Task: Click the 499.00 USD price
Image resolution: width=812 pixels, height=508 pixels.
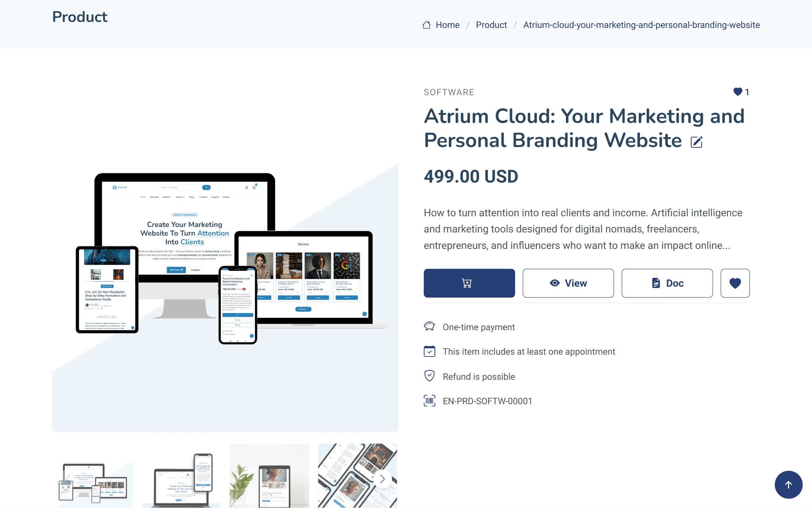Action: pyautogui.click(x=471, y=177)
